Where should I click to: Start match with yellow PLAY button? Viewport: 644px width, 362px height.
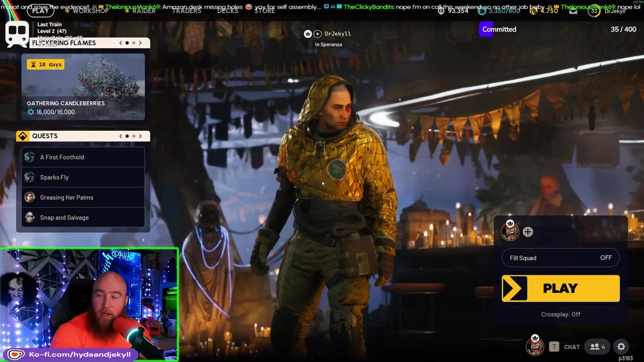[560, 288]
